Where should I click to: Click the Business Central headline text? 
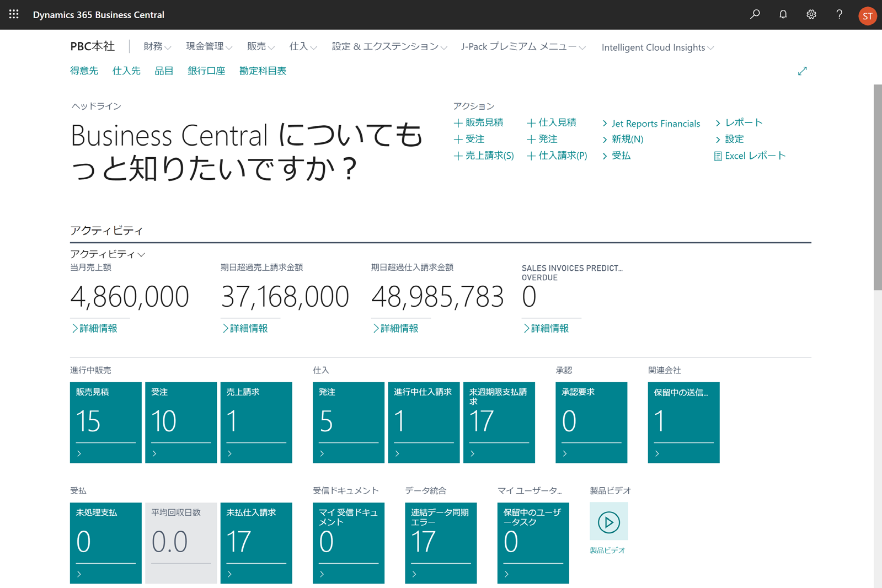pyautogui.click(x=247, y=152)
